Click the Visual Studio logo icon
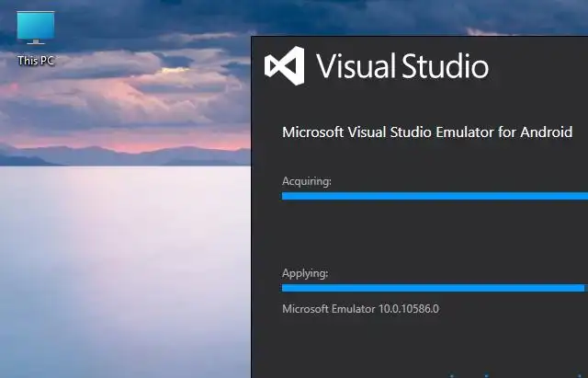 [285, 65]
